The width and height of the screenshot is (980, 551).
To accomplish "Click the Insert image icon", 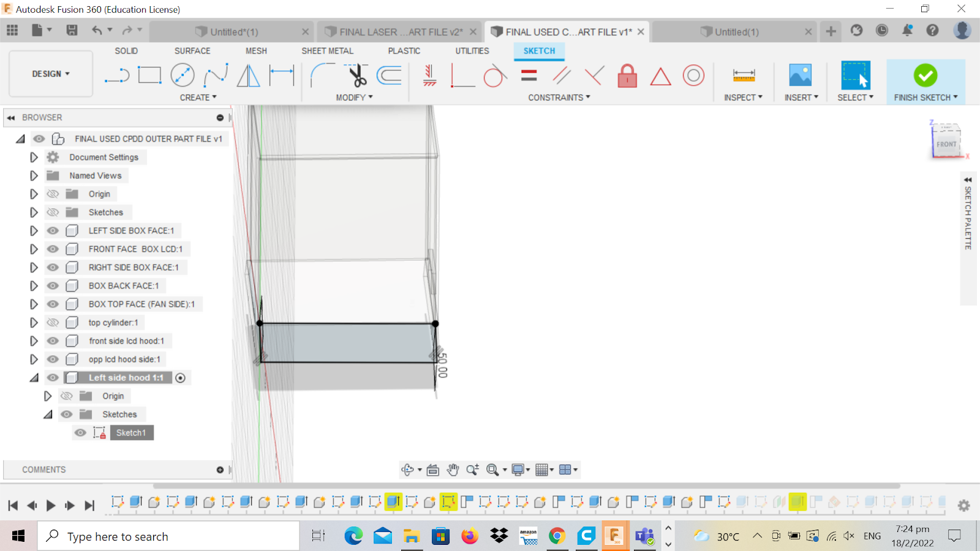I will click(801, 76).
